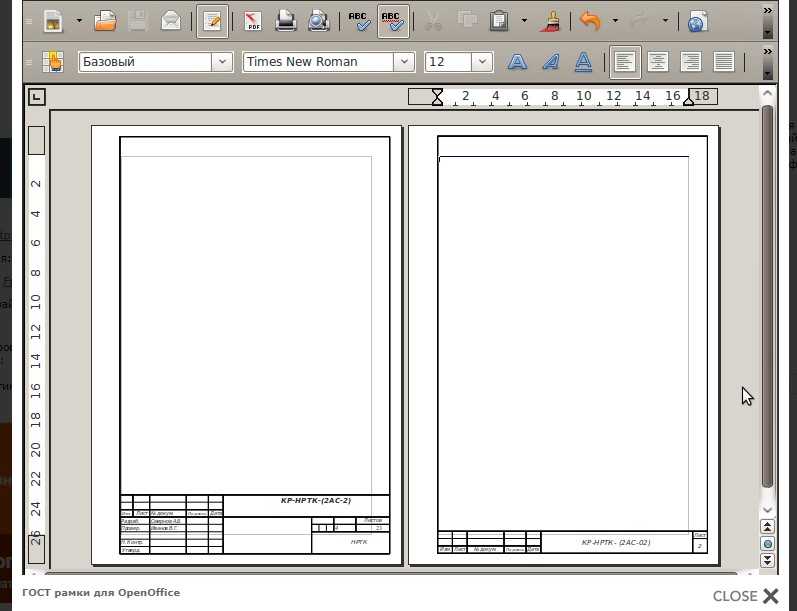Viewport: 797px width, 611px height.
Task: Open Page Preview icon
Action: [x=319, y=21]
